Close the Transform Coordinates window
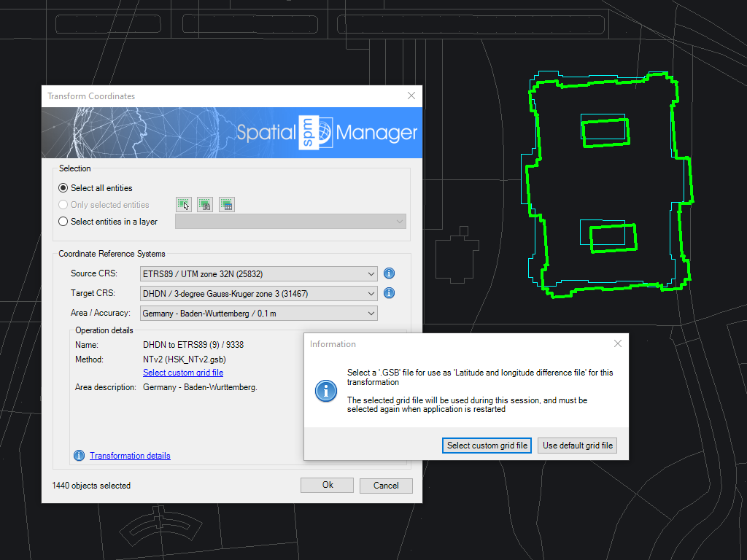The height and width of the screenshot is (560, 747). (411, 96)
